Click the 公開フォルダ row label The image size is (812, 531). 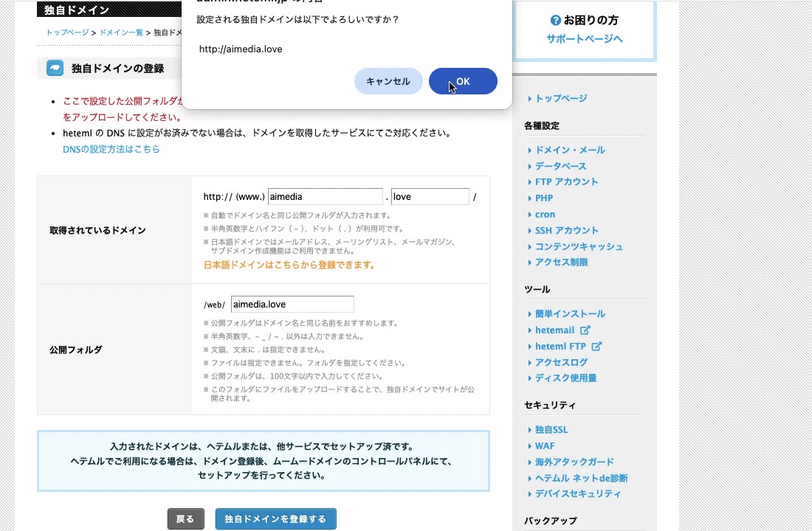75,350
